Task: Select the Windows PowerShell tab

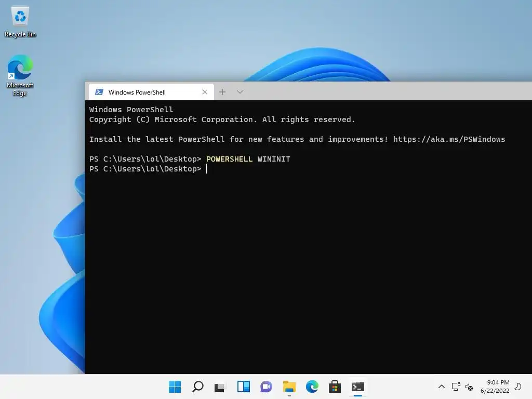Action: 151,92
